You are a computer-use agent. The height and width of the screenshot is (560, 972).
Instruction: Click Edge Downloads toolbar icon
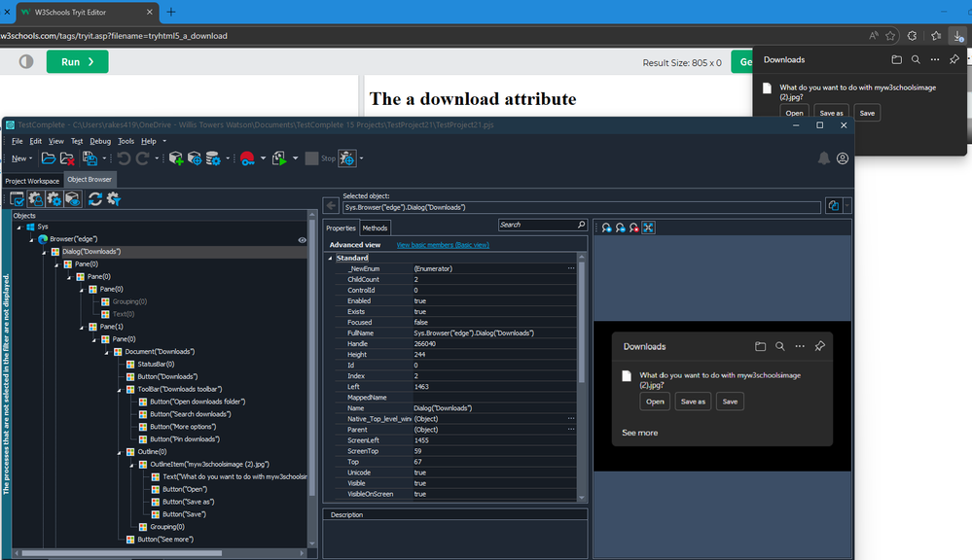[x=958, y=36]
